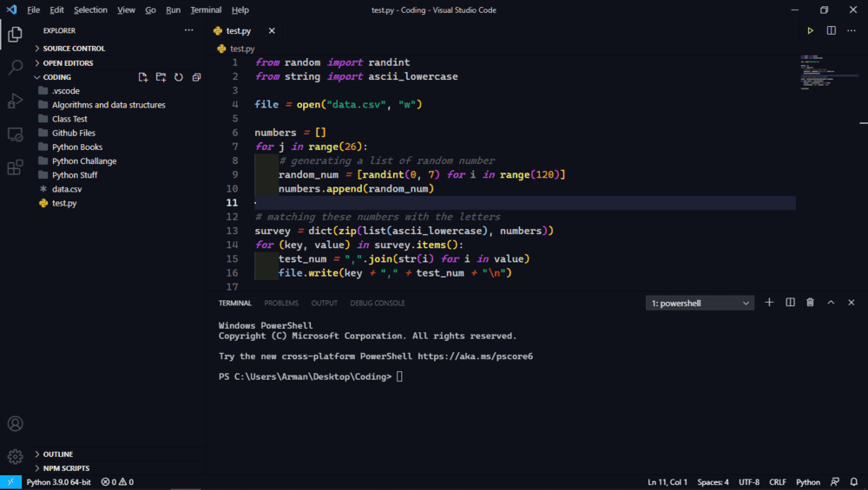Open the Search view in activity bar
The image size is (868, 490).
(15, 67)
